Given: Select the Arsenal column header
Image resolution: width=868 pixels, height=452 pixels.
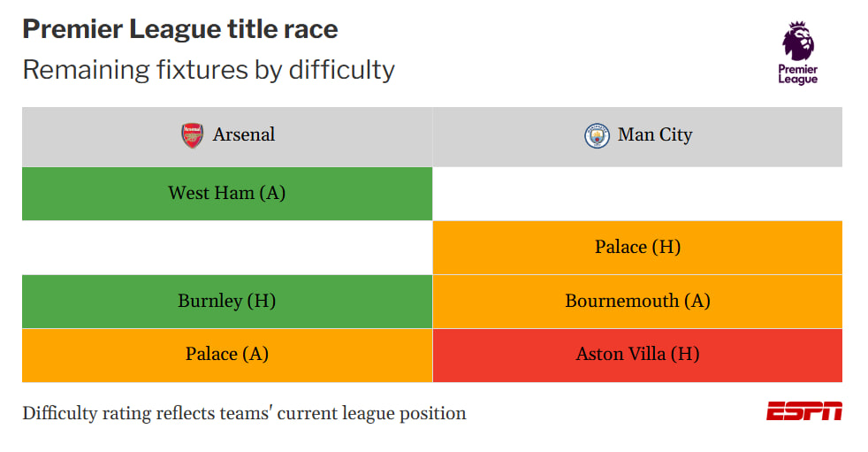Looking at the screenshot, I should click(x=227, y=137).
